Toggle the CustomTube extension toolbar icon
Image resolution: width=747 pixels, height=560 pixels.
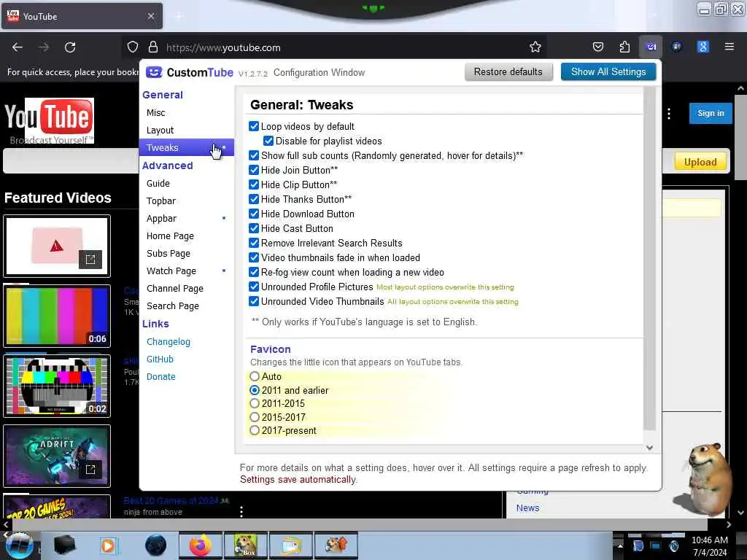[651, 47]
